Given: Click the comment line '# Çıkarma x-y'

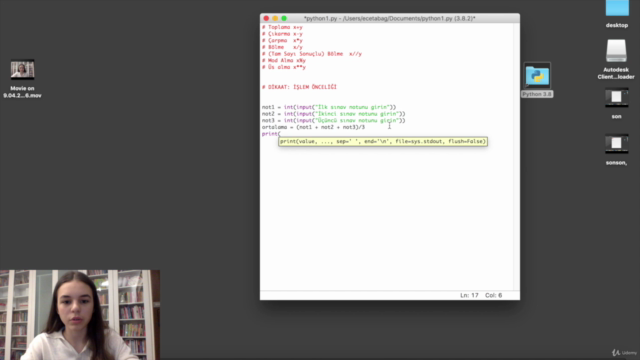Looking at the screenshot, I should [x=282, y=34].
